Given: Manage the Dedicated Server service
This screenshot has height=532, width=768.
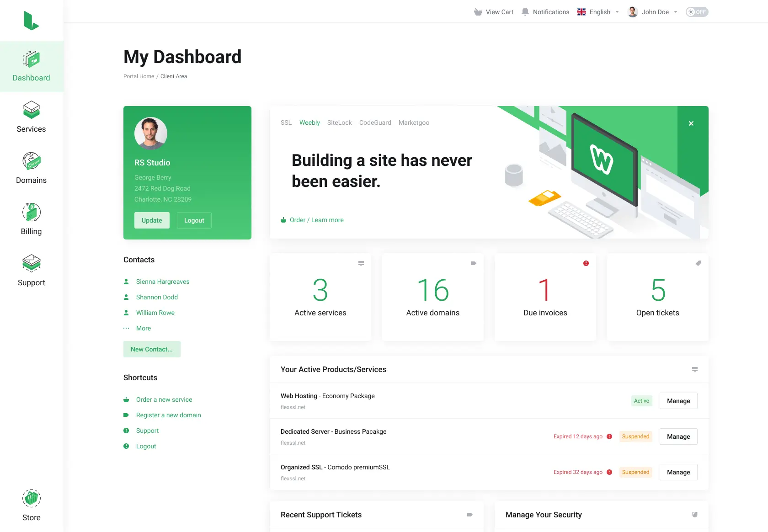Looking at the screenshot, I should coord(678,436).
